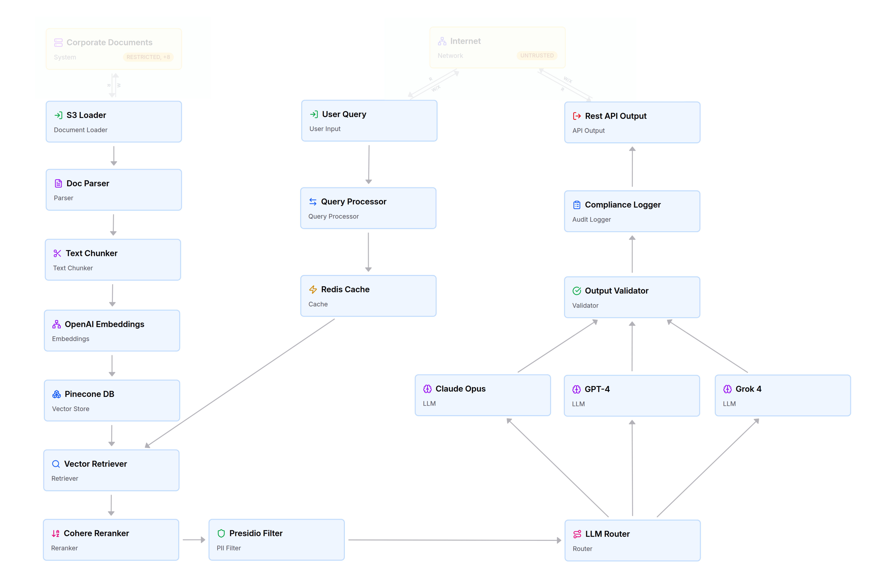Select the User Query input node
This screenshot has width=894, height=588.
coord(369,120)
